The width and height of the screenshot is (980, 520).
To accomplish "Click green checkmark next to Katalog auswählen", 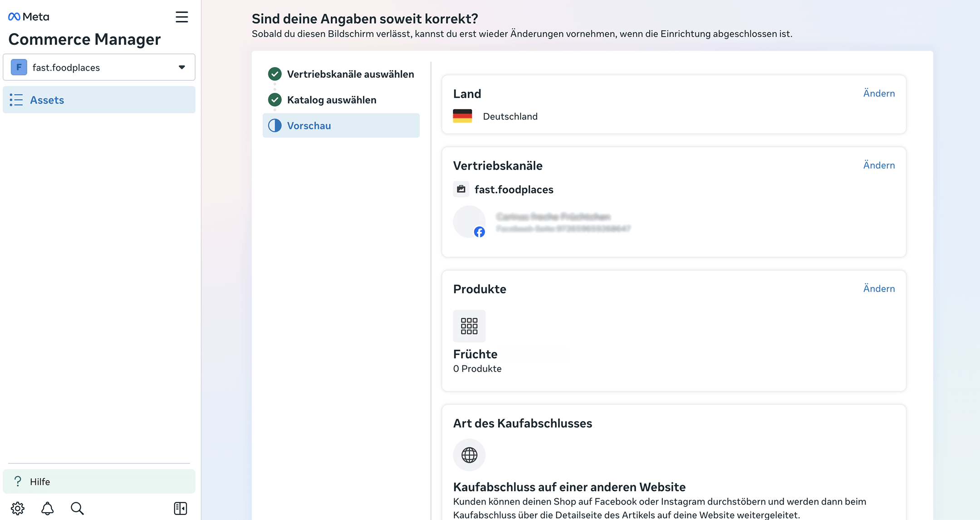I will click(274, 100).
